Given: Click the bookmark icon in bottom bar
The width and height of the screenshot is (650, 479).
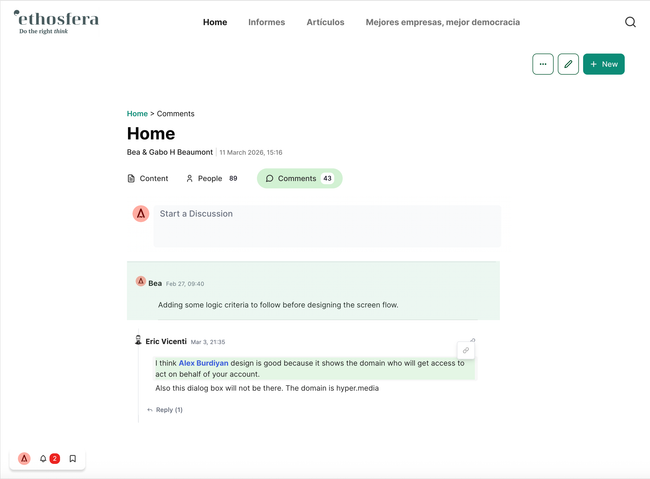Looking at the screenshot, I should coord(73,459).
